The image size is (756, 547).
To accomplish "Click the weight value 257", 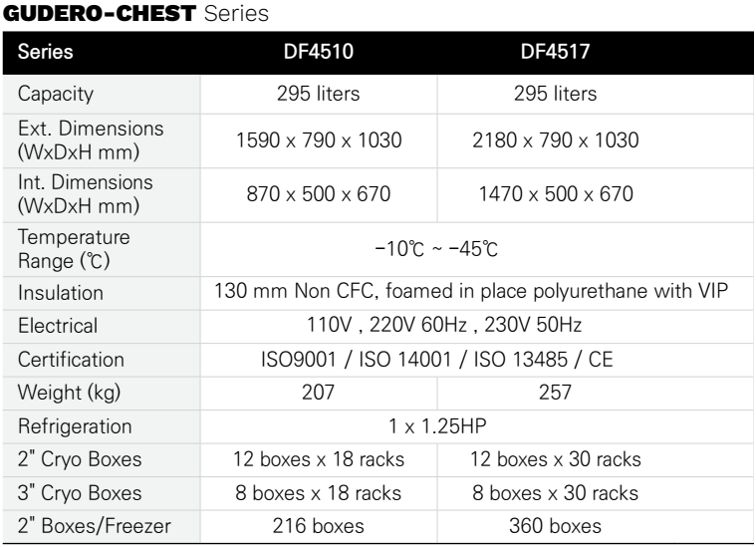I will [x=556, y=393].
